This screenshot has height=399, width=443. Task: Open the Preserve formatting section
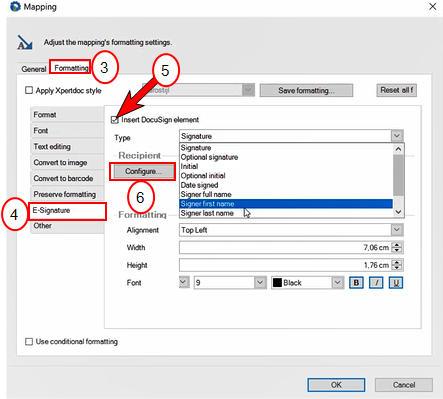coord(67,194)
